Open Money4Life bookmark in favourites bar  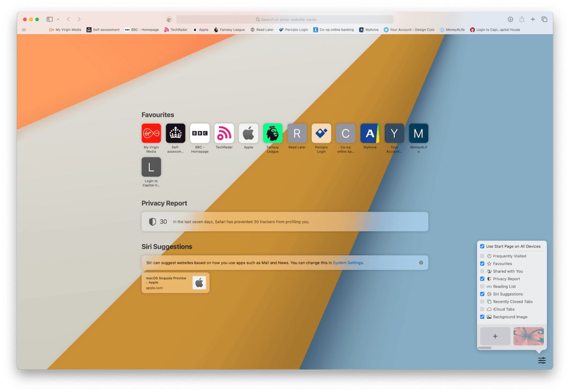tap(452, 30)
